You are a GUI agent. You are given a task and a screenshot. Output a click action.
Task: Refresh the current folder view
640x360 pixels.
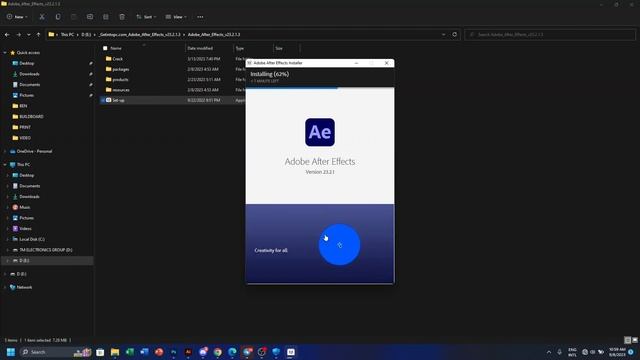455,34
